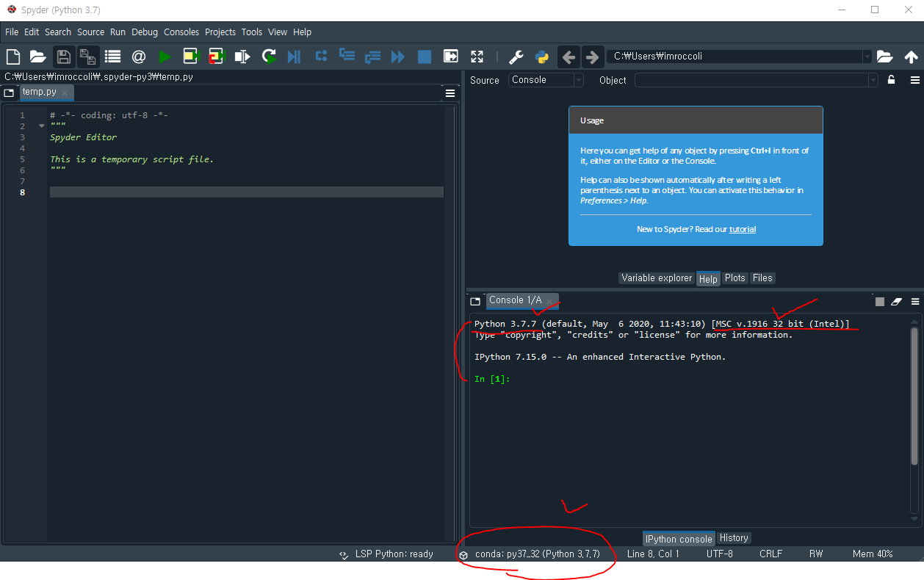
Task: Open Preferences wrench icon
Action: (x=516, y=57)
